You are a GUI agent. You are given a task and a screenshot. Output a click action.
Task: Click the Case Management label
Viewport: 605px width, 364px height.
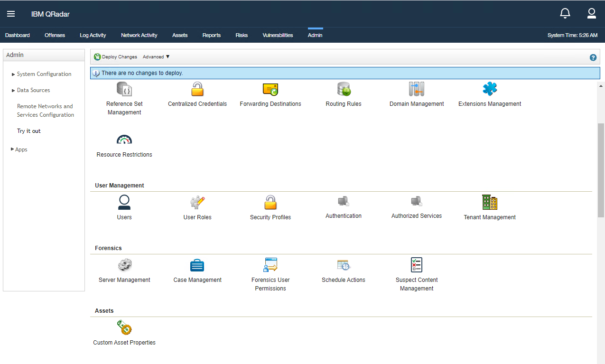point(197,280)
